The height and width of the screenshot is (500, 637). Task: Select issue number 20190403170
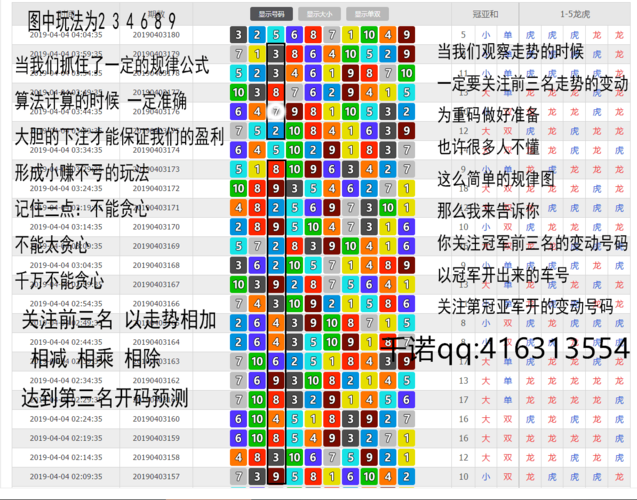pyautogui.click(x=156, y=227)
